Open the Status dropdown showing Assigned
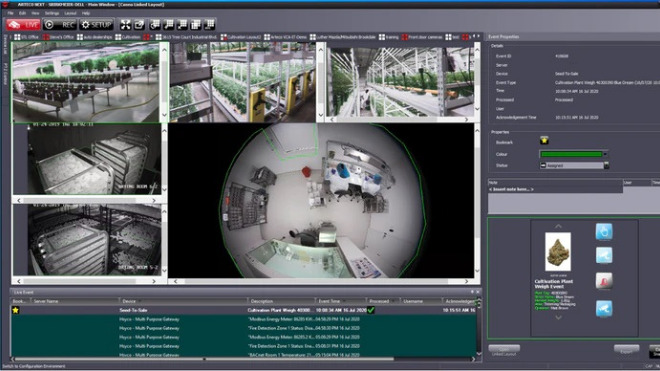660x371 pixels. coord(607,165)
